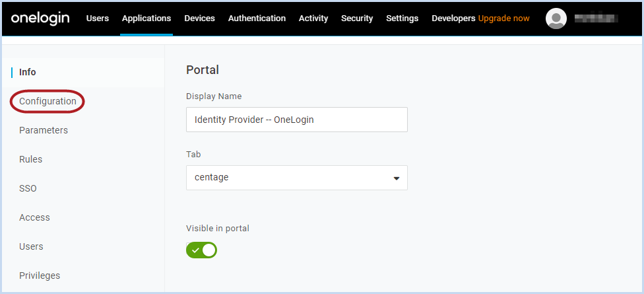Click the blurred account name
This screenshot has height=294, width=644.
pos(596,18)
